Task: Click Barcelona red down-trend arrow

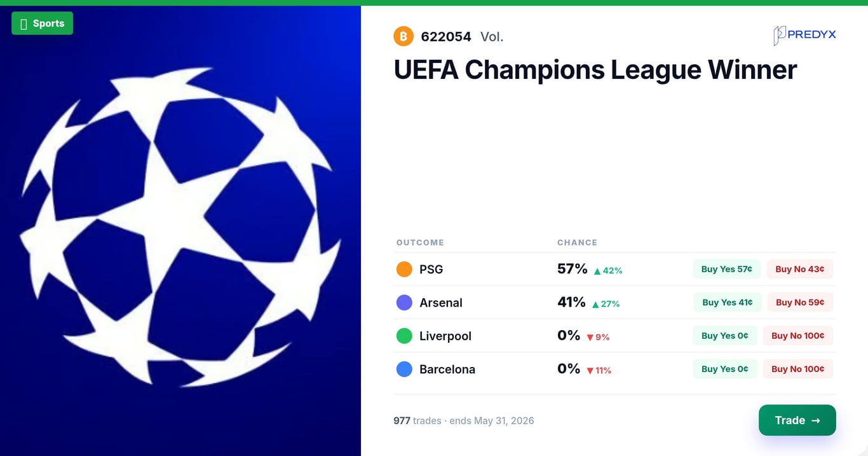Action: pyautogui.click(x=590, y=371)
